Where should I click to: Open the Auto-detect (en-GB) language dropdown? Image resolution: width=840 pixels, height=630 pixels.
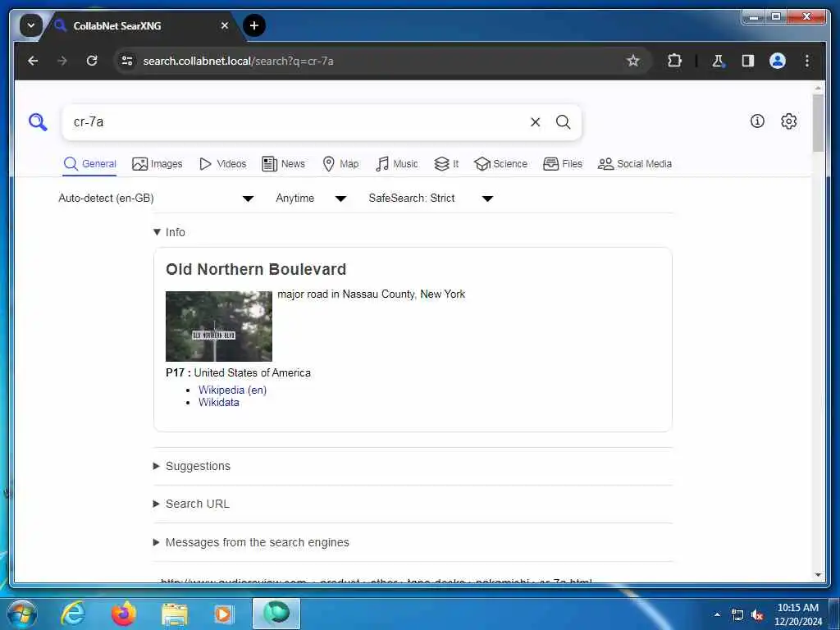click(x=156, y=199)
